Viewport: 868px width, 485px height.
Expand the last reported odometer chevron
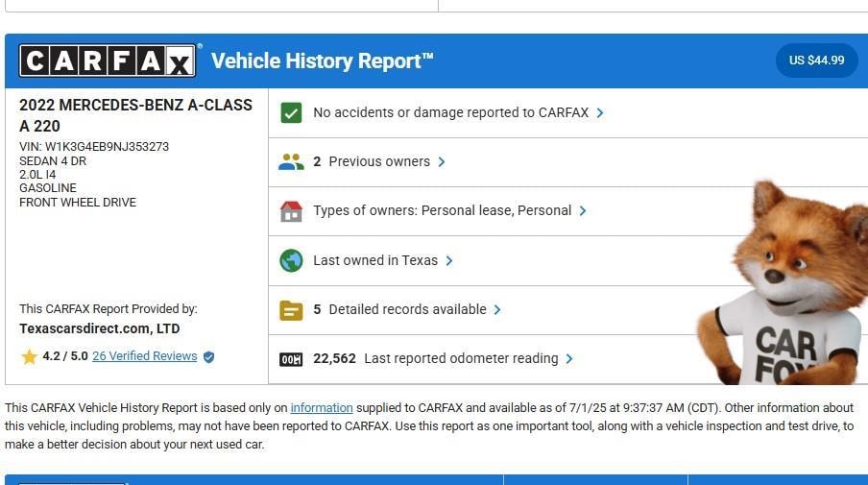coord(569,359)
